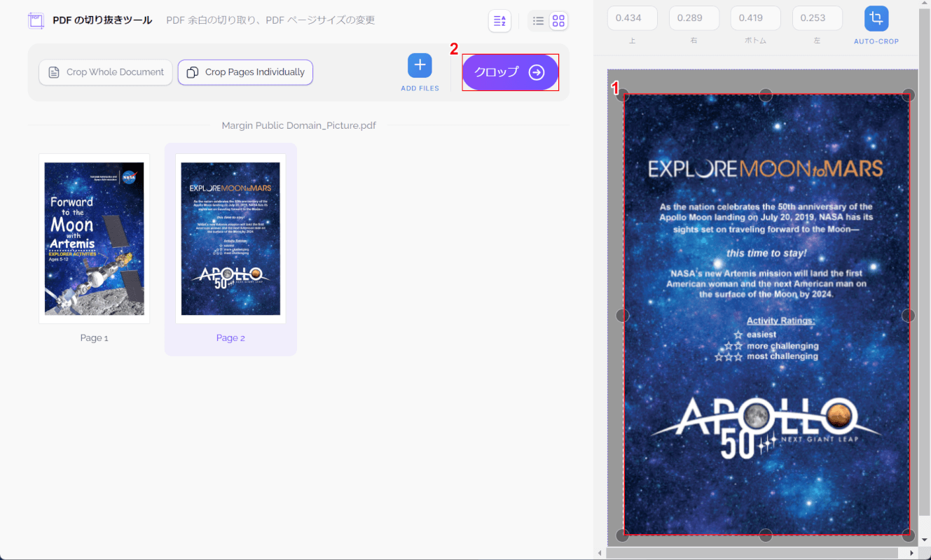
Task: Switch to list view icon
Action: [x=538, y=21]
